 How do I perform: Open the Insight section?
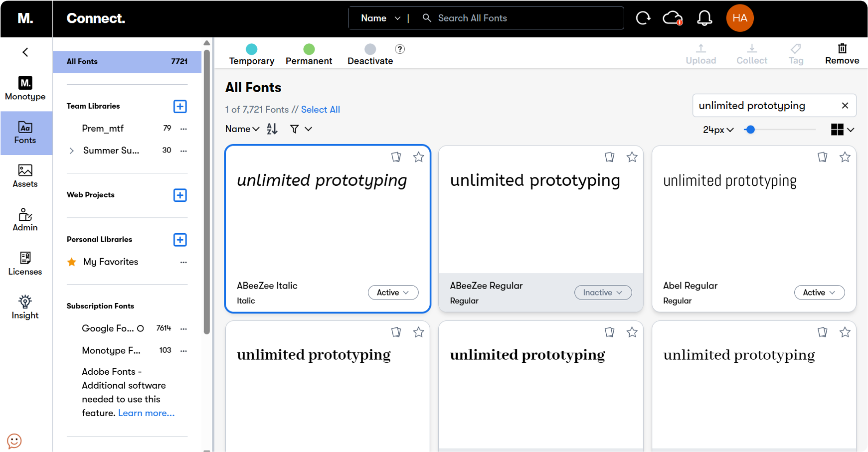pyautogui.click(x=25, y=307)
